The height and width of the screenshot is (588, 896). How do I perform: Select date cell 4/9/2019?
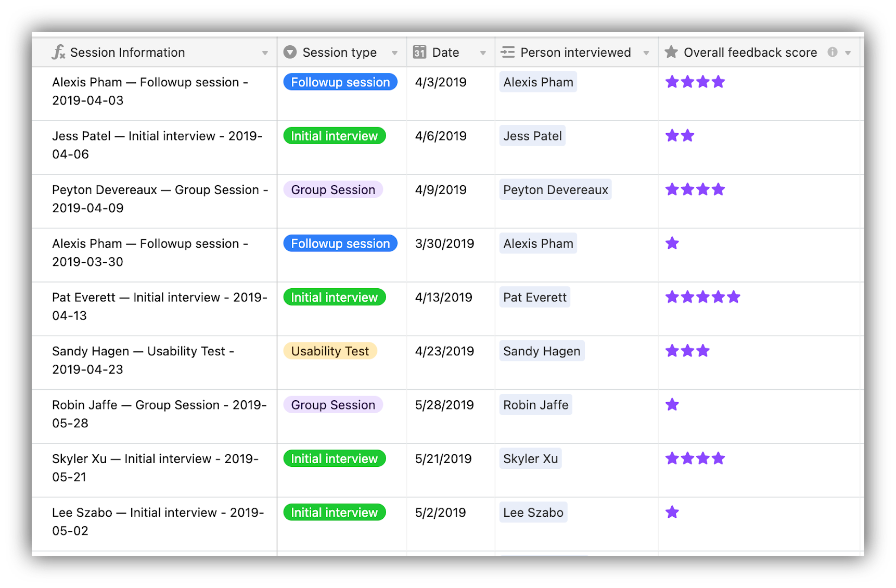(451, 201)
